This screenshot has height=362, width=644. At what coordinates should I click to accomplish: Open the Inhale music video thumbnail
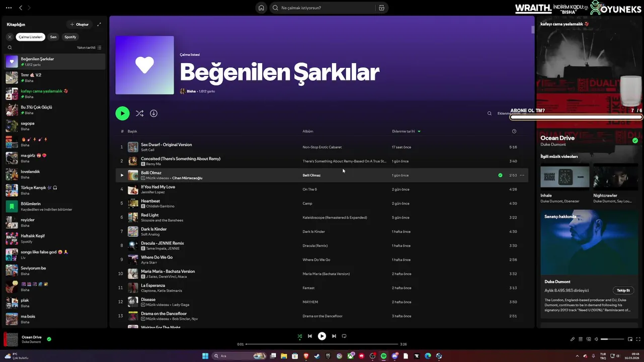point(565,176)
